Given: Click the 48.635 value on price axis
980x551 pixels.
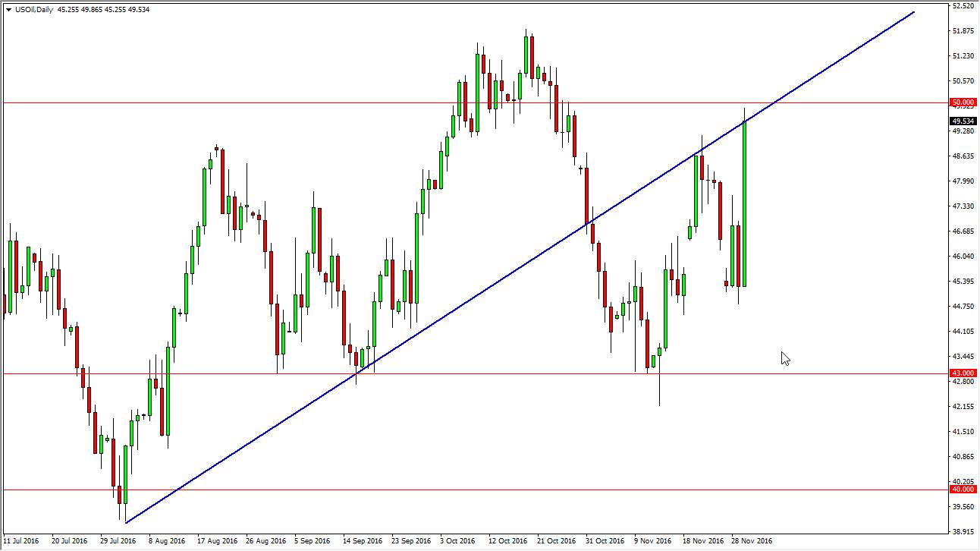Looking at the screenshot, I should [963, 156].
